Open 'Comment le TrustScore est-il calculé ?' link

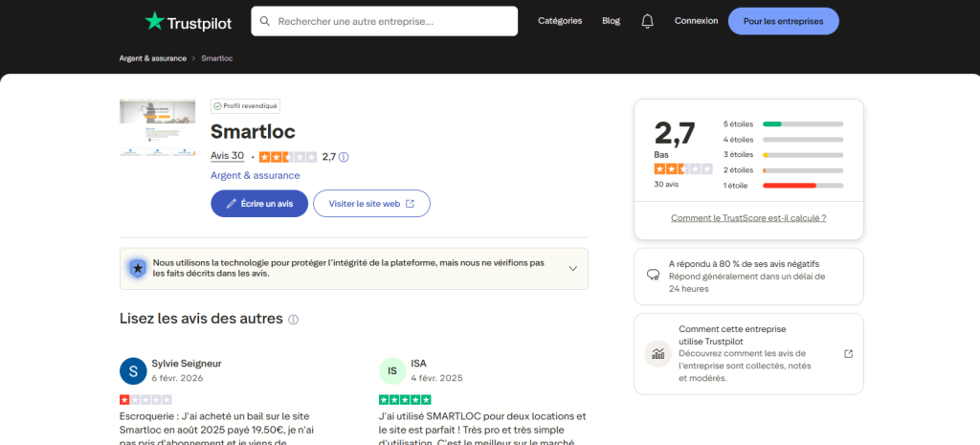[x=748, y=218]
